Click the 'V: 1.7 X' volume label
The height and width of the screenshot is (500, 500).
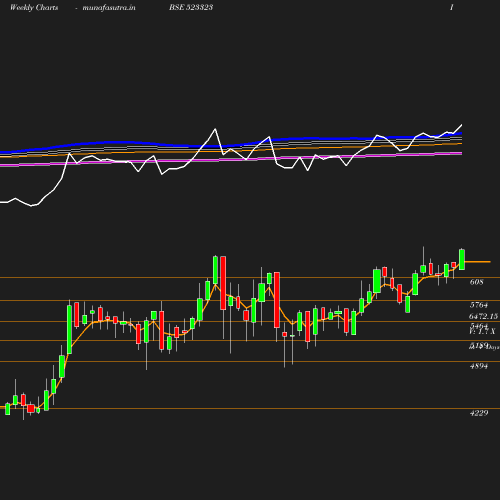tap(482, 331)
